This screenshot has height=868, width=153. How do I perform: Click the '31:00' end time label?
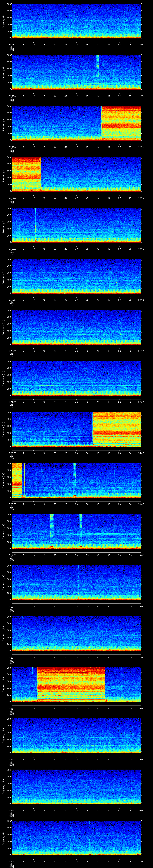coord(141,861)
